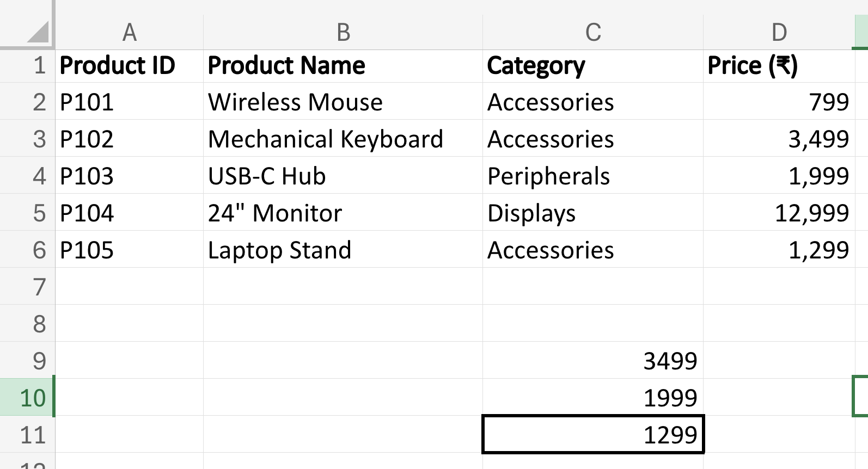Select row 1 header
This screenshot has height=469, width=868.
click(x=27, y=65)
